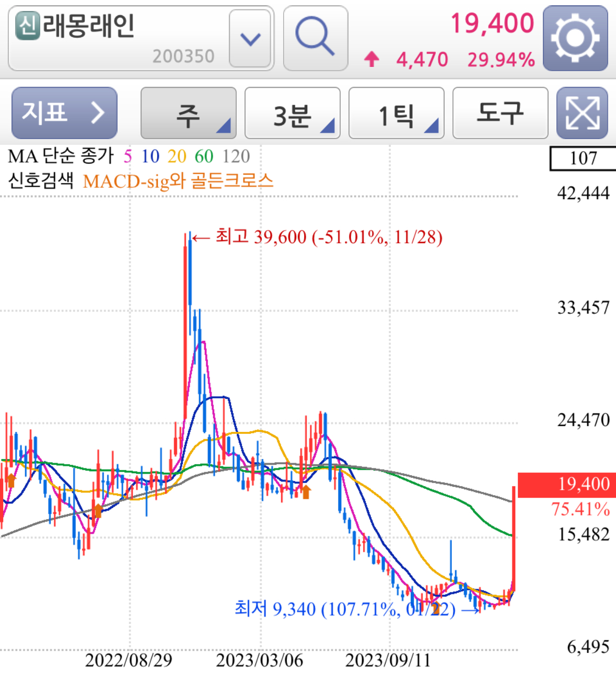
Task: Open the 지표 indicator panel
Action: coord(64,112)
